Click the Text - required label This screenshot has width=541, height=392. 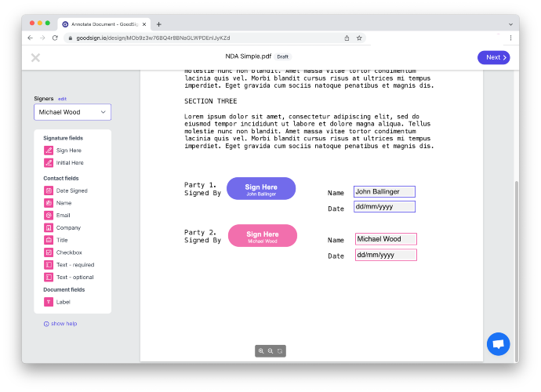coord(75,265)
